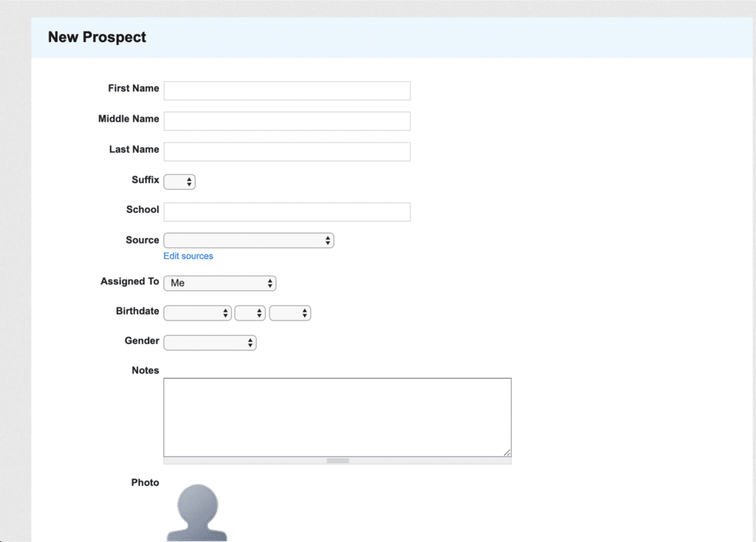The width and height of the screenshot is (756, 542).
Task: Select the Last Name input field
Action: point(287,151)
